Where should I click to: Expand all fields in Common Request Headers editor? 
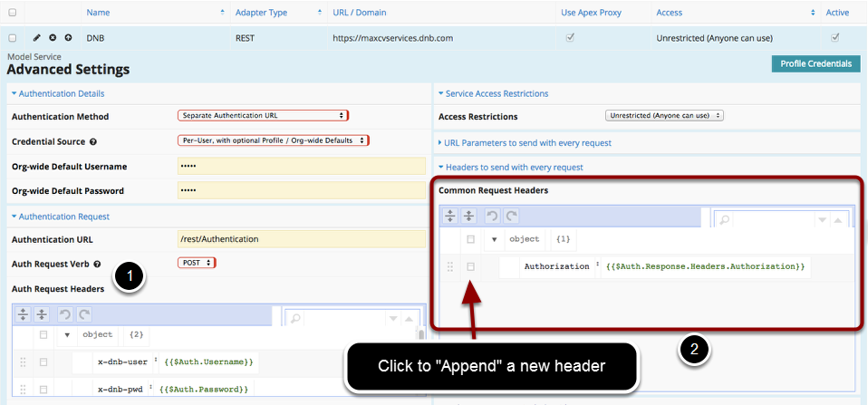click(x=450, y=217)
